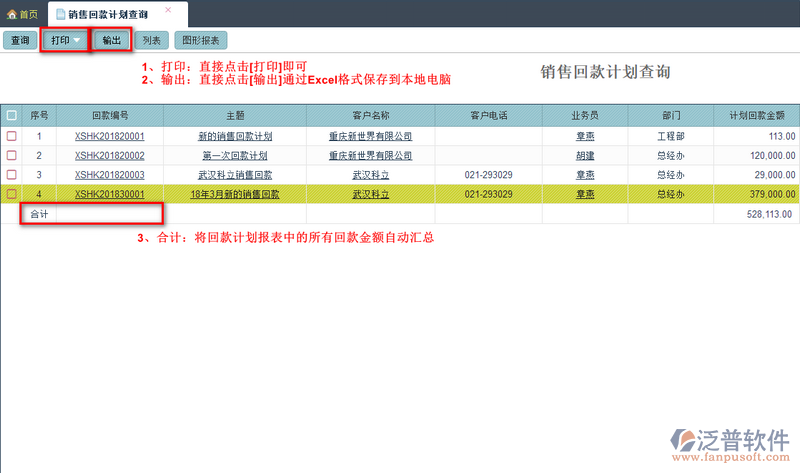Click customer link 武汉科立 in row 3

371,174
